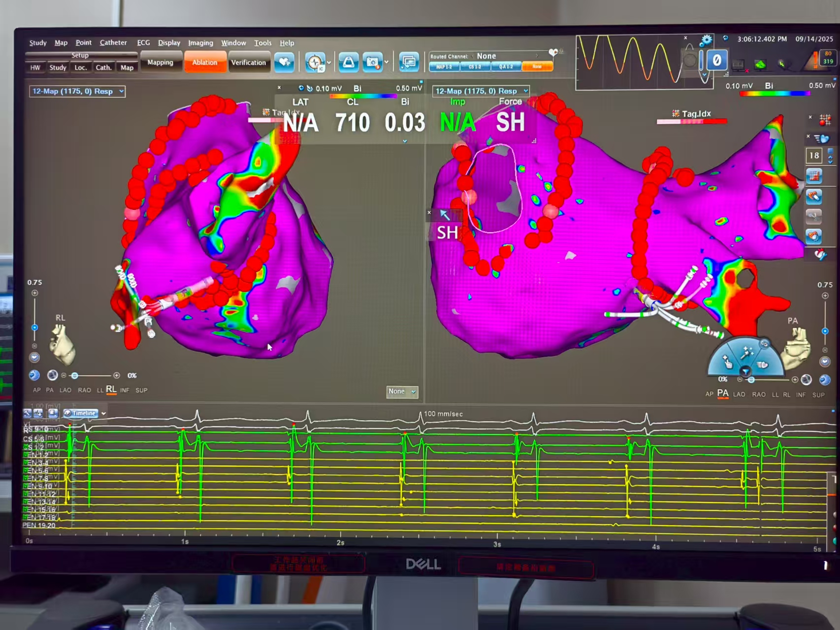The image size is (840, 630).
Task: Open the Catheter menu
Action: click(x=113, y=43)
